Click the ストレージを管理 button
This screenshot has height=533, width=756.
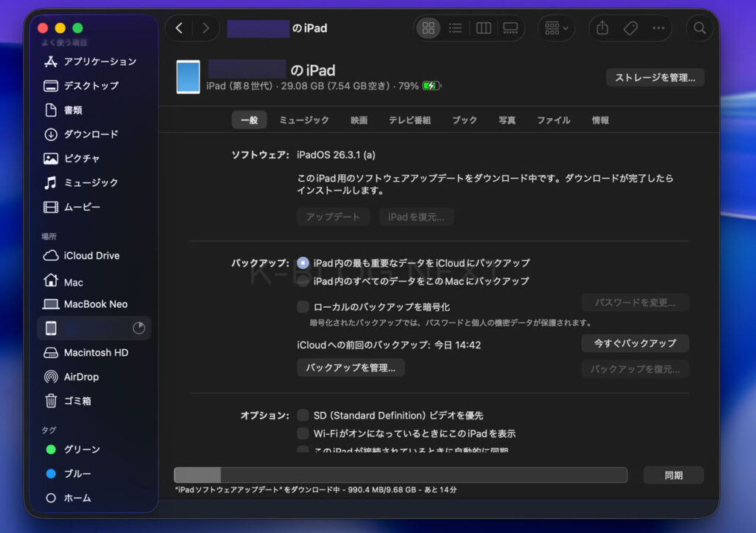[x=655, y=78]
